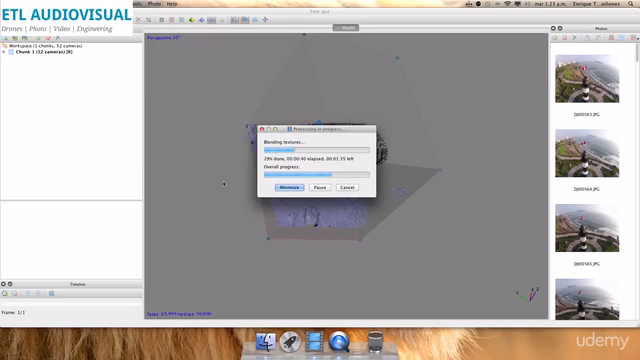
Task: Pause the texture blending process
Action: [x=320, y=187]
